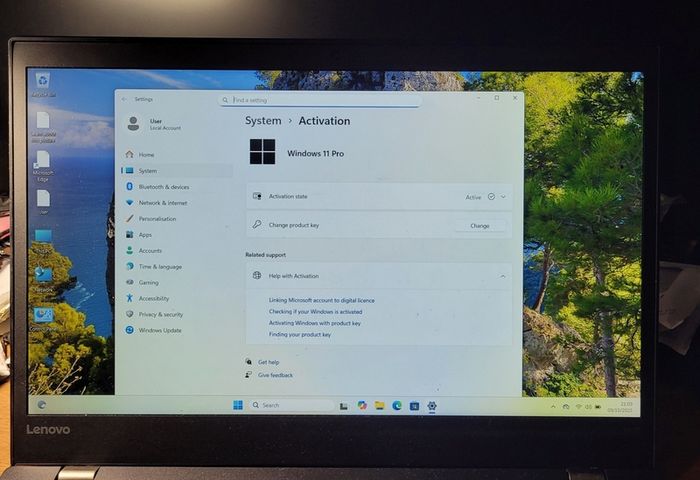Click the Related support heading

(x=265, y=255)
